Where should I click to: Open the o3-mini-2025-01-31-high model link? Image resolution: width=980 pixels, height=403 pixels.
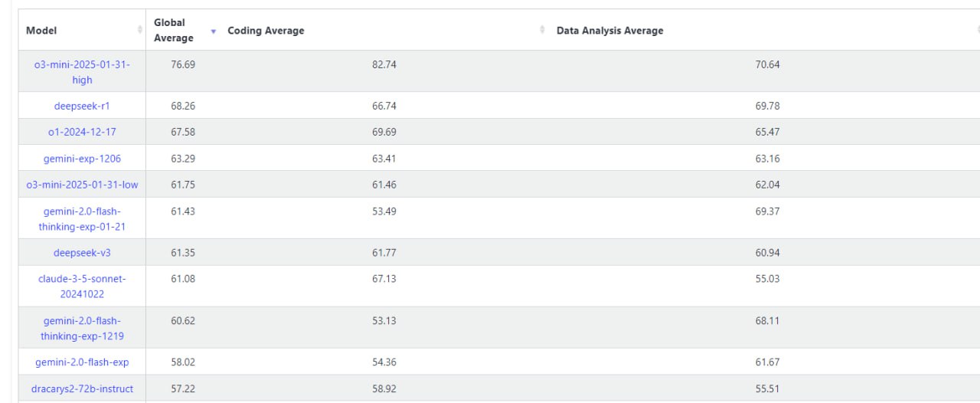click(82, 72)
